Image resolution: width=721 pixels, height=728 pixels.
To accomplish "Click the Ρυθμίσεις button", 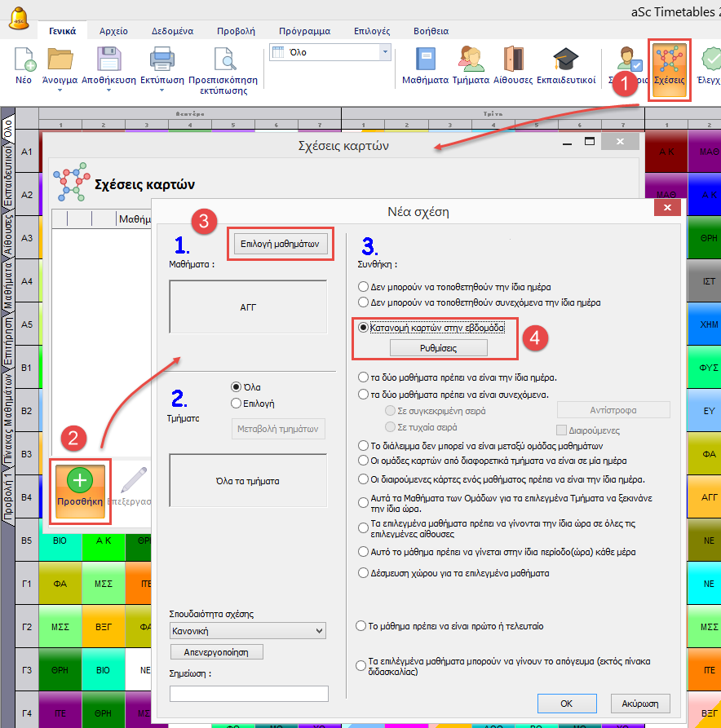I will (x=438, y=347).
